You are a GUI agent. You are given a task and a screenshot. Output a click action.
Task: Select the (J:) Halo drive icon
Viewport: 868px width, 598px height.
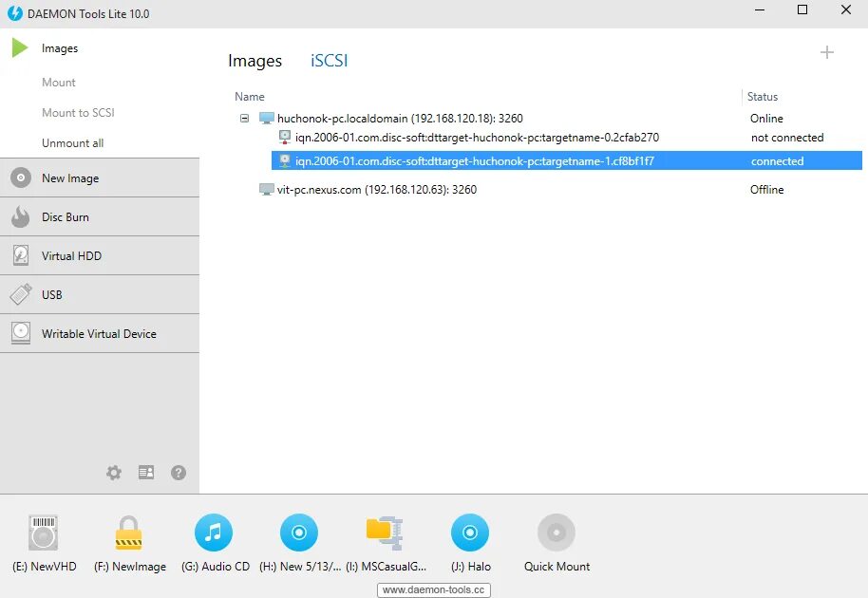(x=470, y=533)
